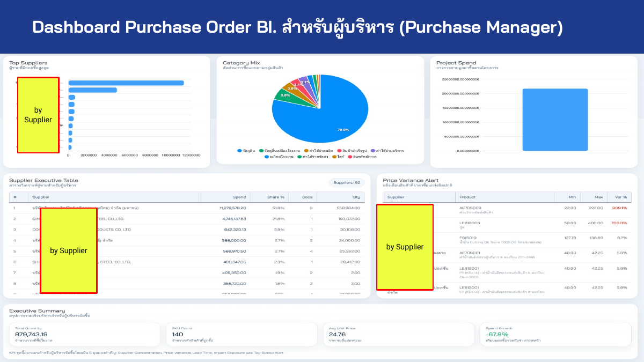Viewport: 644px width, 362px height.
Task: Click the blue วัตถุดิบ legend dot
Action: pyautogui.click(x=239, y=151)
